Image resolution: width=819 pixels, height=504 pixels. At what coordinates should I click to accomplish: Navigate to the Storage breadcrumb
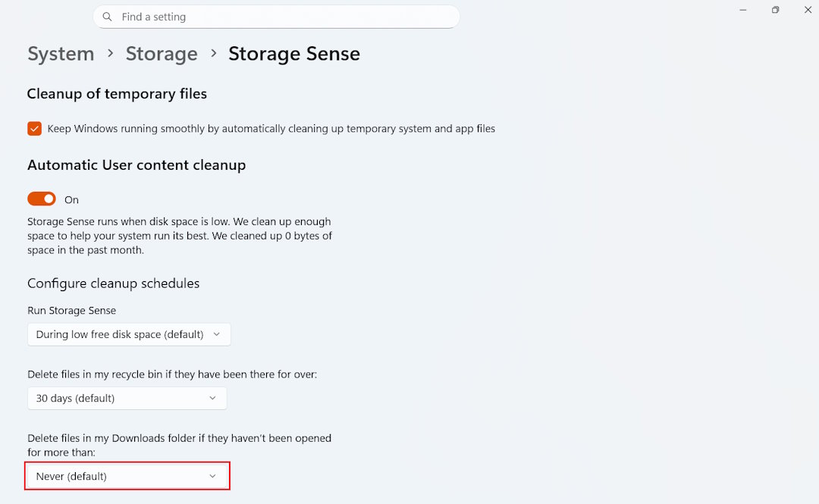click(x=162, y=54)
